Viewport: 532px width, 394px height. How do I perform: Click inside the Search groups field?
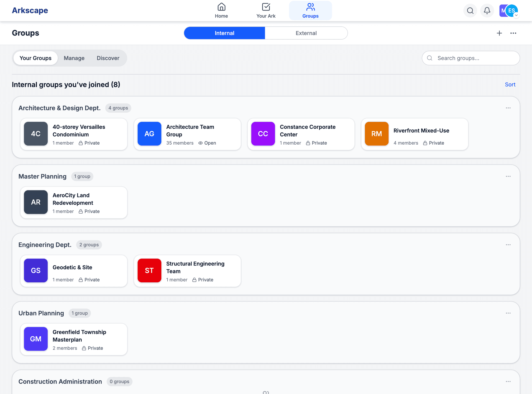coord(470,58)
